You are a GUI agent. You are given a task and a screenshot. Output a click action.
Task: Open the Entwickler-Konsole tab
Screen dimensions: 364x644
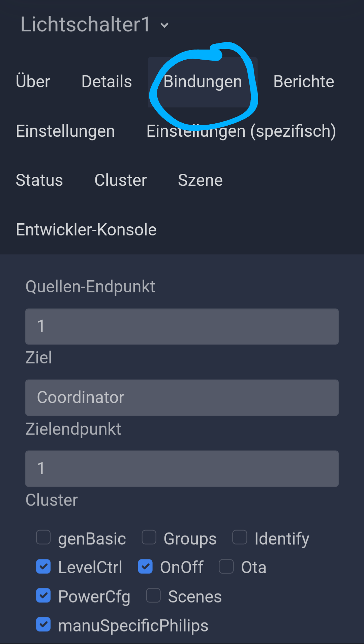[x=86, y=230]
